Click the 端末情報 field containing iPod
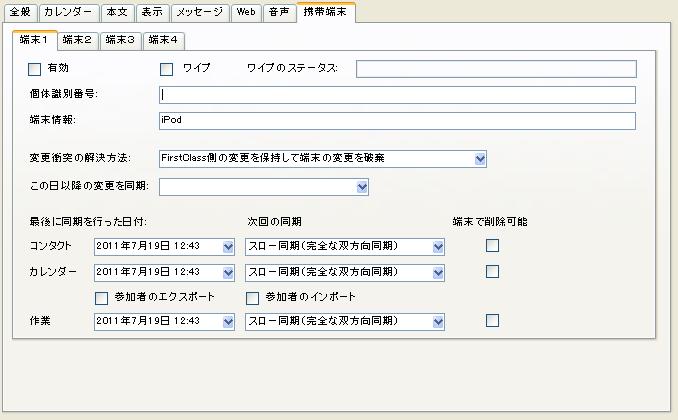The height and width of the screenshot is (420, 678). tap(397, 121)
